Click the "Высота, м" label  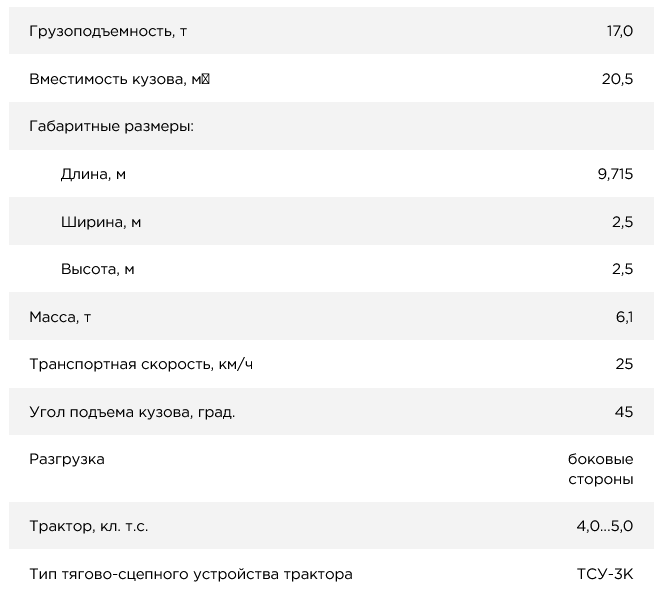point(97,269)
